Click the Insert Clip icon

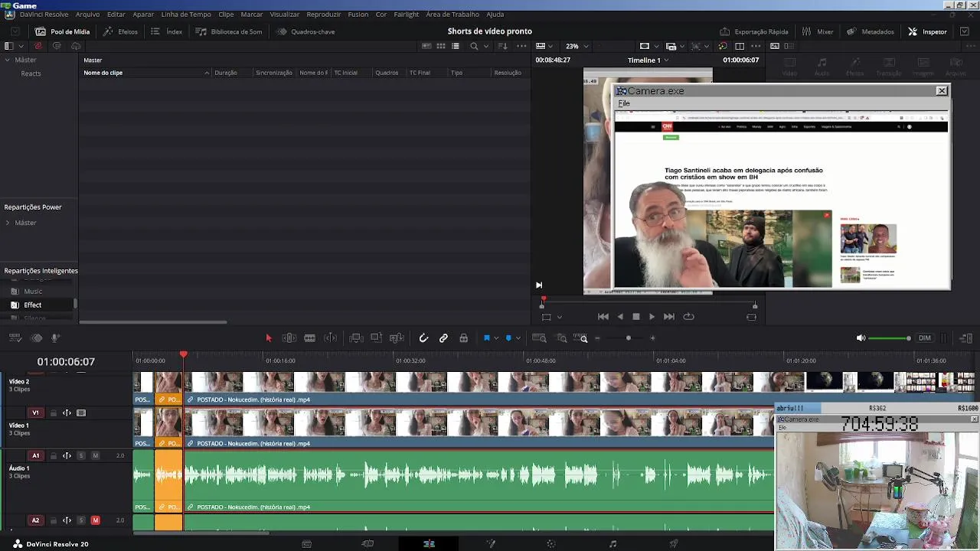click(356, 337)
